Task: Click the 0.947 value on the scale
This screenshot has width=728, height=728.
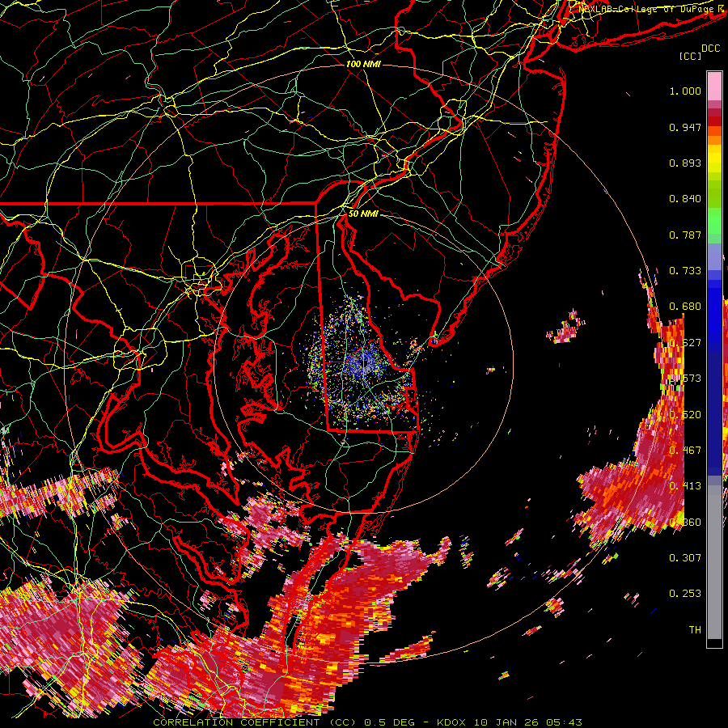Action: click(685, 127)
